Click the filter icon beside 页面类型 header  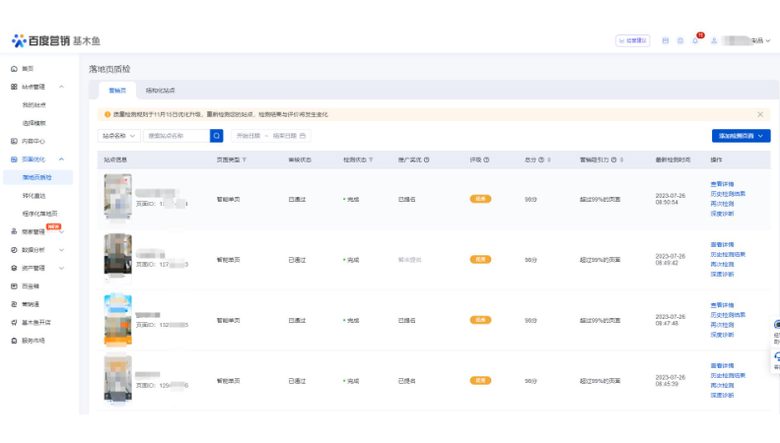244,160
